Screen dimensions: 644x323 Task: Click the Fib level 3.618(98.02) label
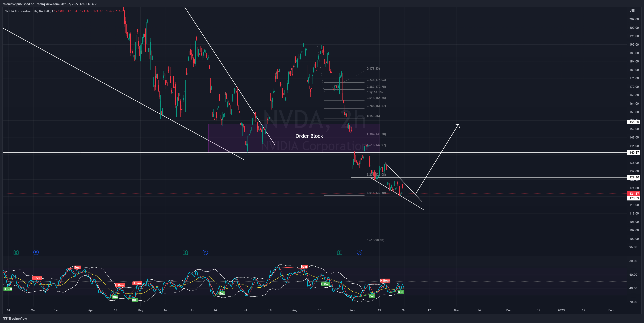[x=375, y=240]
